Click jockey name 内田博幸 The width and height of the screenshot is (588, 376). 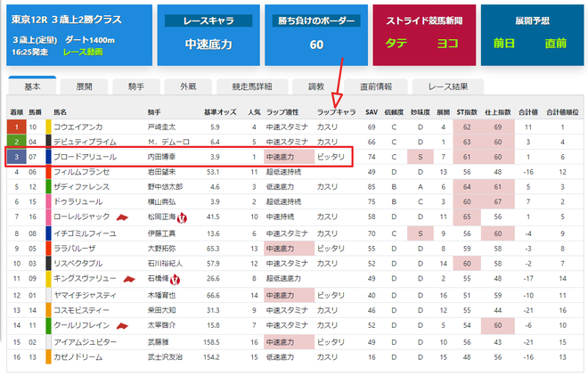[x=161, y=157]
